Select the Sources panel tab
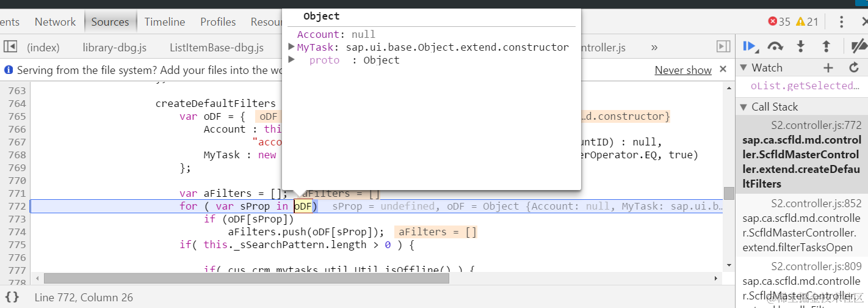The image size is (868, 308). tap(110, 22)
